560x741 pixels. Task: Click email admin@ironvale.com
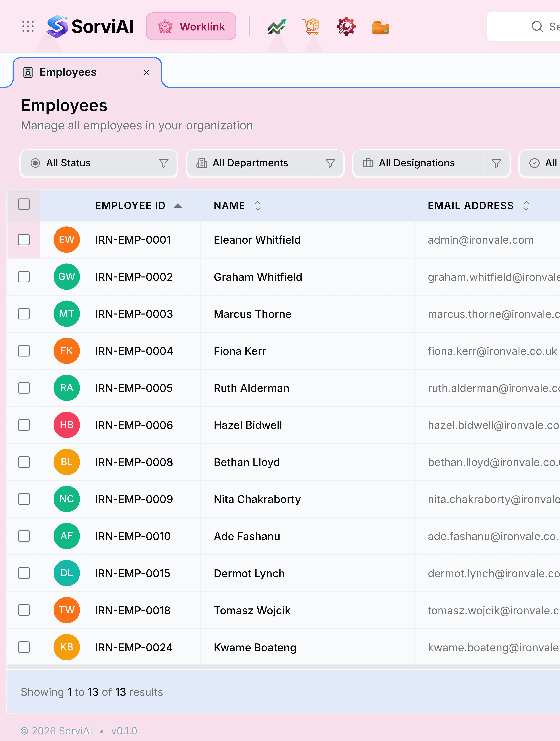481,240
